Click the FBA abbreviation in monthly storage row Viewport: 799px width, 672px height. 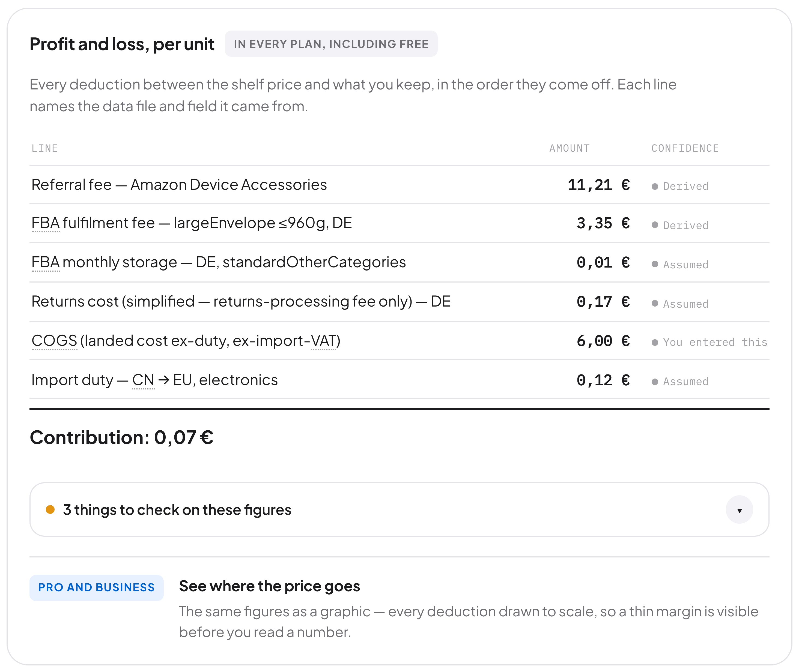click(46, 262)
